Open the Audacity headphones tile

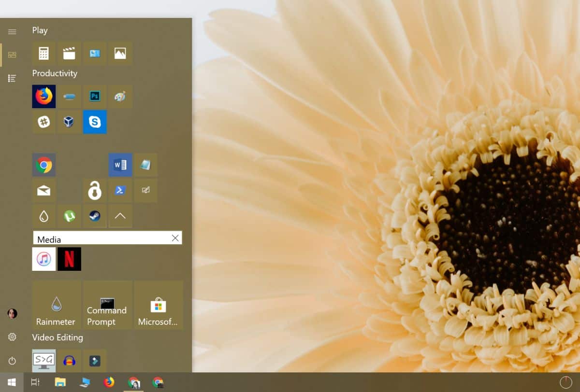(69, 361)
